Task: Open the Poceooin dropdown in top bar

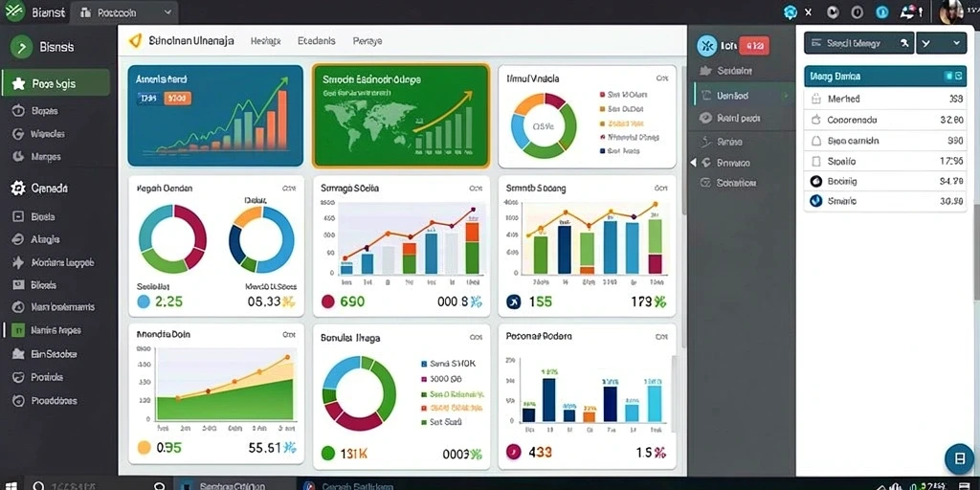Action: point(125,11)
